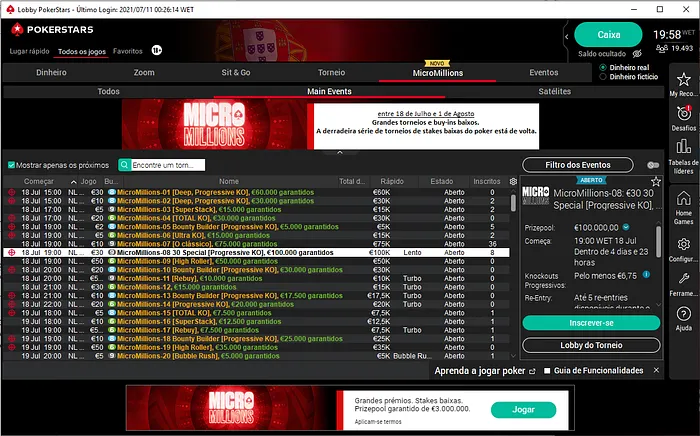This screenshot has height=436, width=700.
Task: Open Configurações gear in the sidebar
Action: click(683, 245)
